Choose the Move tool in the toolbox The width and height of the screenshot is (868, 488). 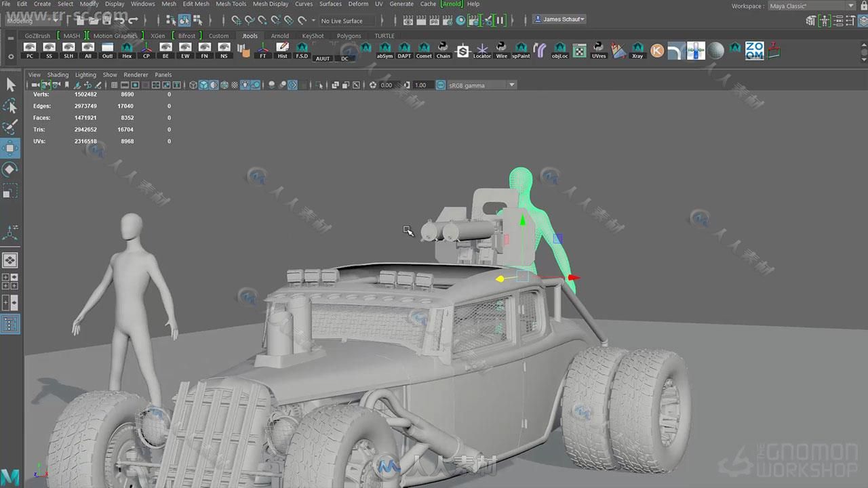pos(10,148)
